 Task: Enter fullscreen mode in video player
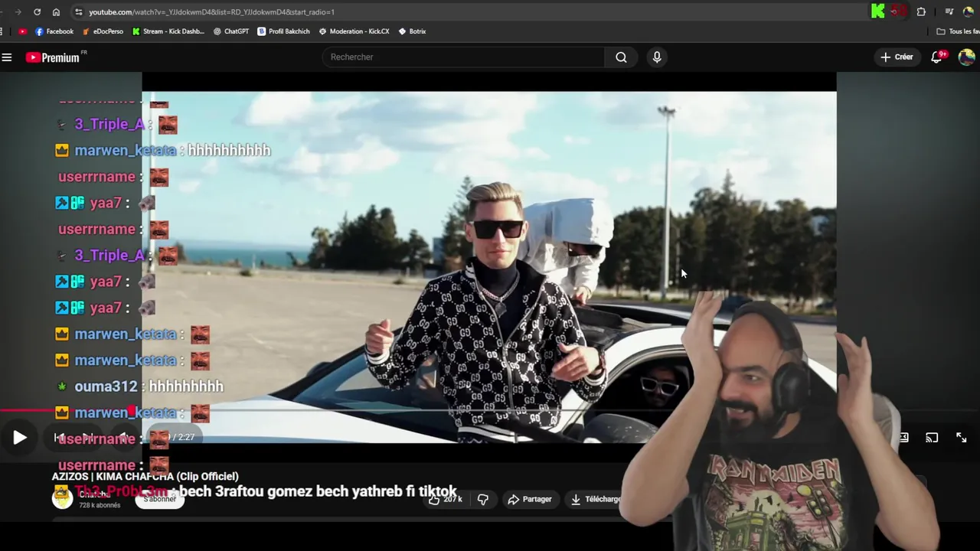pos(962,438)
